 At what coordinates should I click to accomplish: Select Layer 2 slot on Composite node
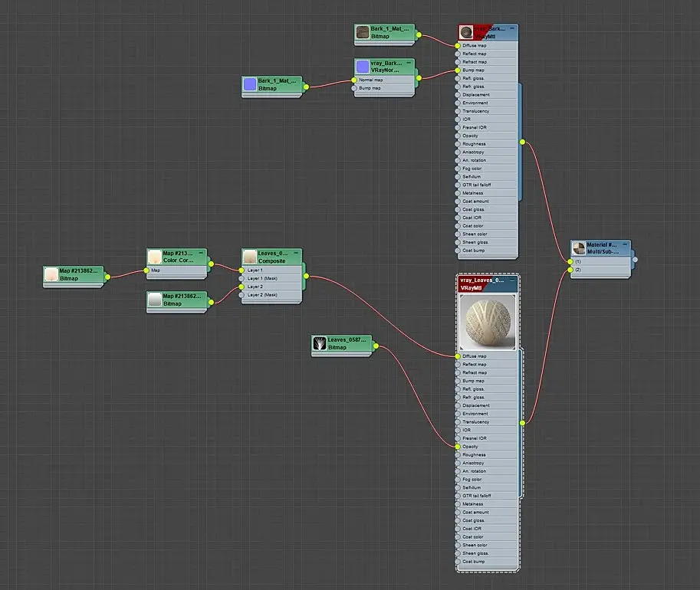pos(272,287)
